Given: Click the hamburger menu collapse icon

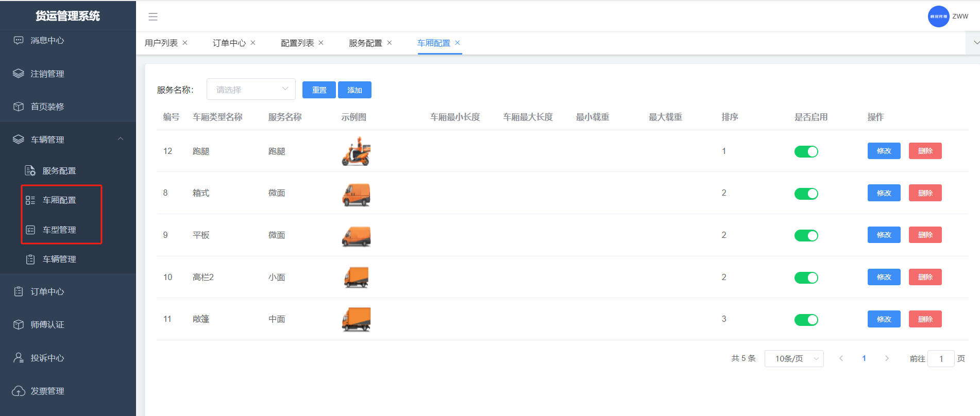Looking at the screenshot, I should coord(153,16).
